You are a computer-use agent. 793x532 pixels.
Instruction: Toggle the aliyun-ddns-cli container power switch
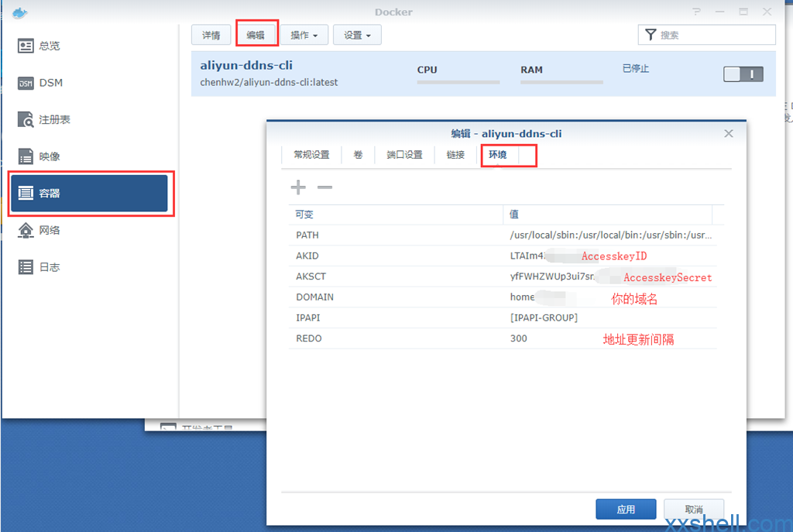click(743, 74)
